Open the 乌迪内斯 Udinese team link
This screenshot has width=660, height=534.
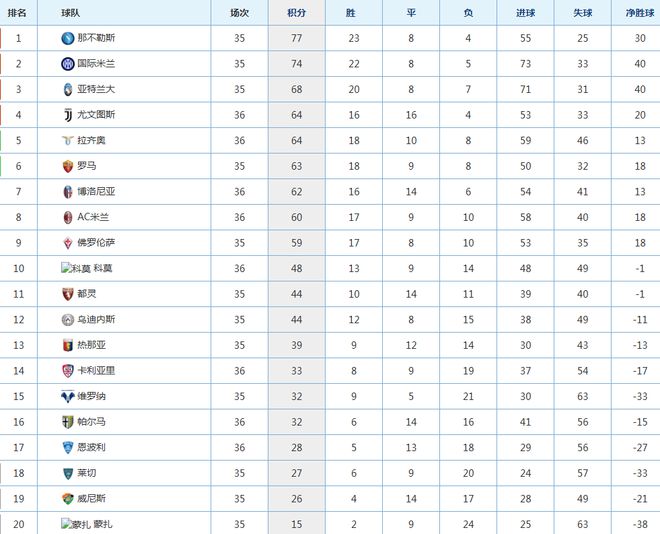point(96,319)
